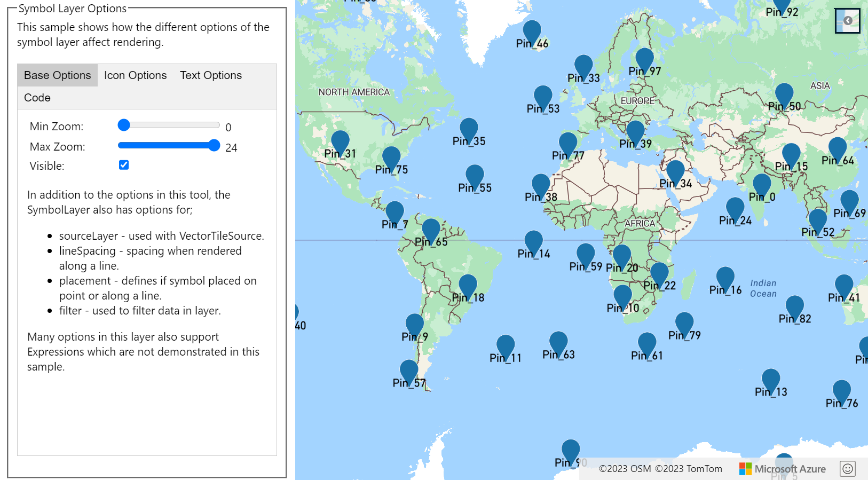Click the Pin_46 map marker
Viewport: 868px width, 480px height.
point(532,32)
